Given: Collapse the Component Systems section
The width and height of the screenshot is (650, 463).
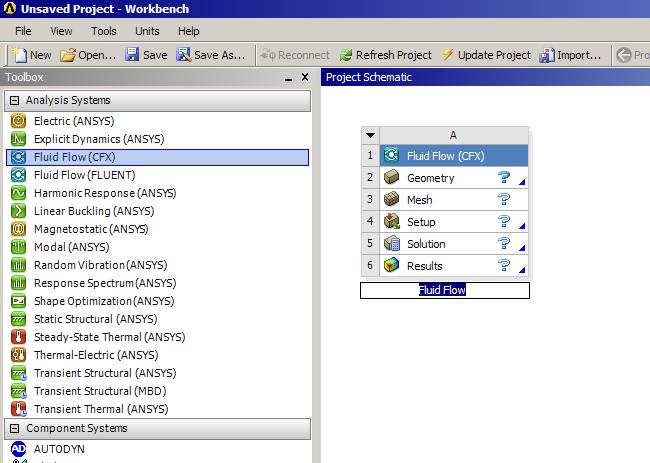Looking at the screenshot, I should coord(14,429).
